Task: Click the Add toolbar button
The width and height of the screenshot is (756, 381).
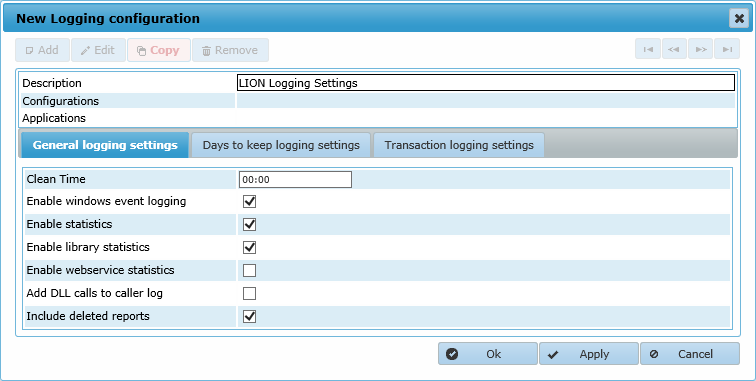Action: [x=42, y=50]
